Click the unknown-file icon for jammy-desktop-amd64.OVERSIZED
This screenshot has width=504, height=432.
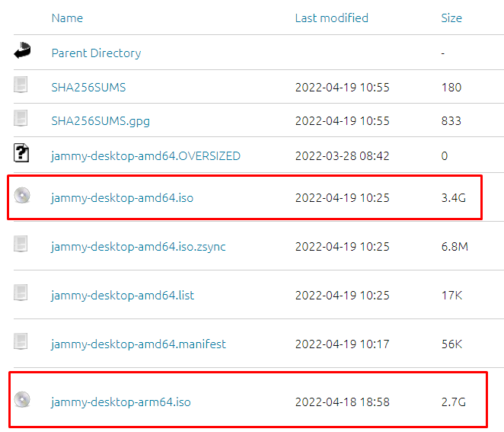[21, 153]
